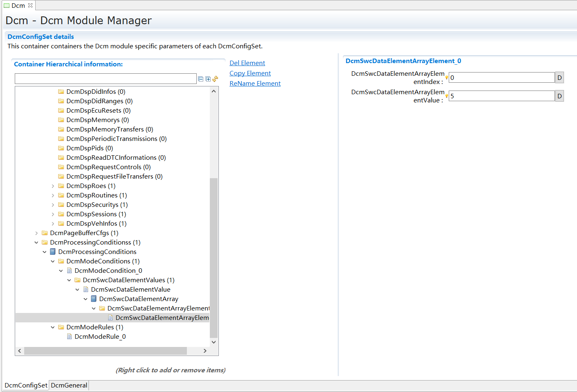Click the DcmProcessingConditions blue book icon
Viewport: 577px width, 392px height.
53,252
